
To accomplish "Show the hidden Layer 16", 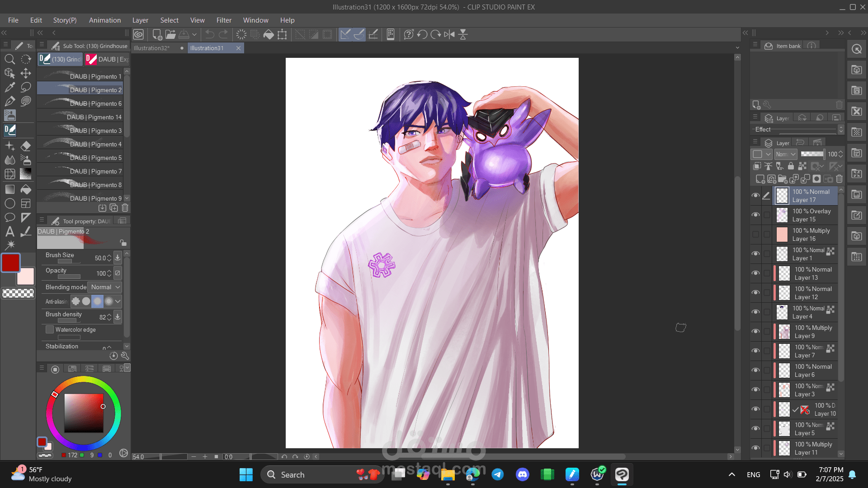I will tap(755, 234).
